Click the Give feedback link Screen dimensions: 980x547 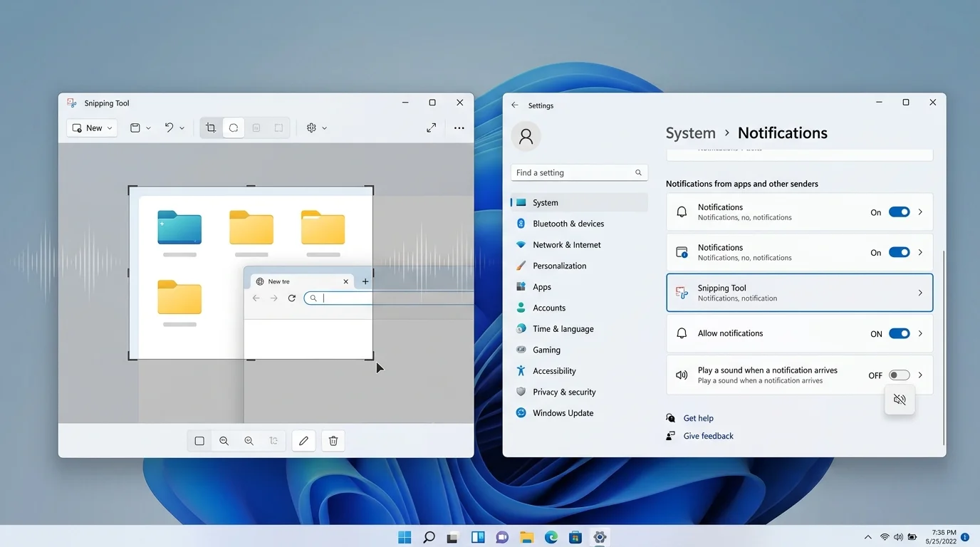[x=708, y=436]
